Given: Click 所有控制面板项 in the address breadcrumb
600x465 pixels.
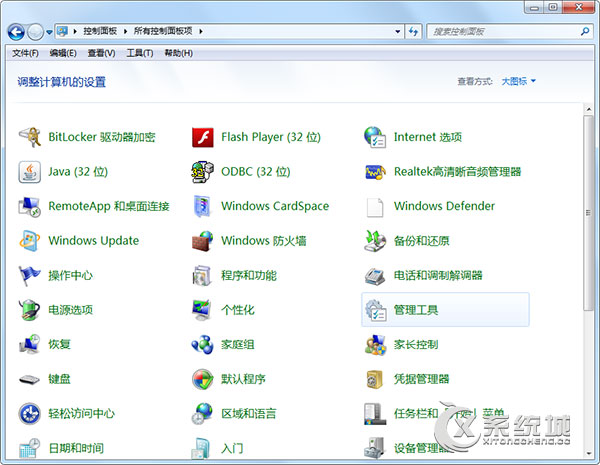Looking at the screenshot, I should 163,31.
